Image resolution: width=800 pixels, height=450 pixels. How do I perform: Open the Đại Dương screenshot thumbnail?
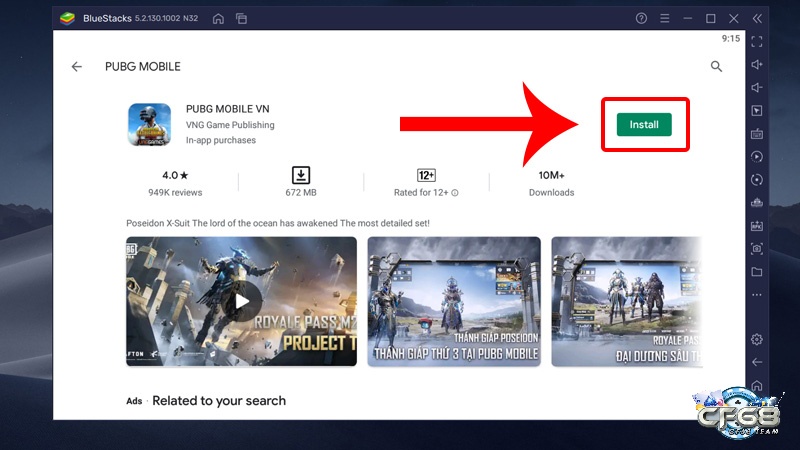coord(627,301)
